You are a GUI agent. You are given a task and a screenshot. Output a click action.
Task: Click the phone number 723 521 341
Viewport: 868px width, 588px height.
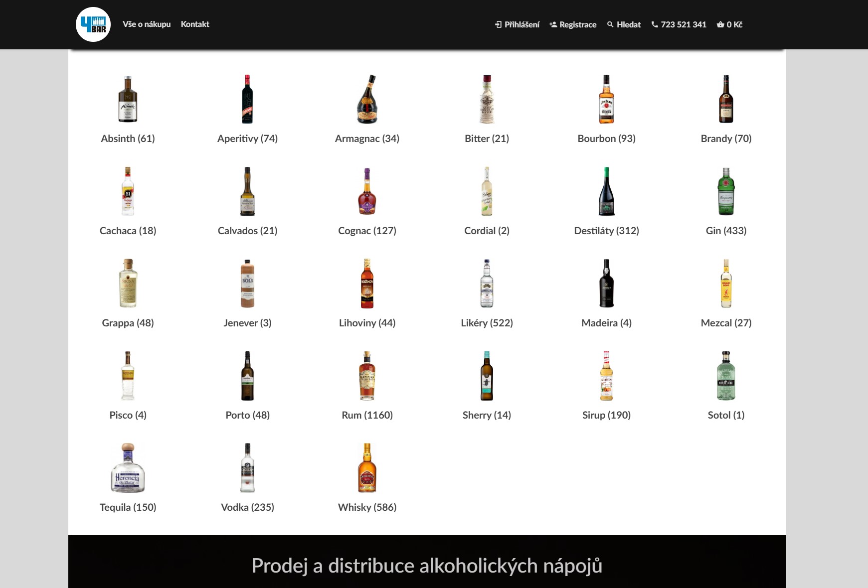(679, 25)
